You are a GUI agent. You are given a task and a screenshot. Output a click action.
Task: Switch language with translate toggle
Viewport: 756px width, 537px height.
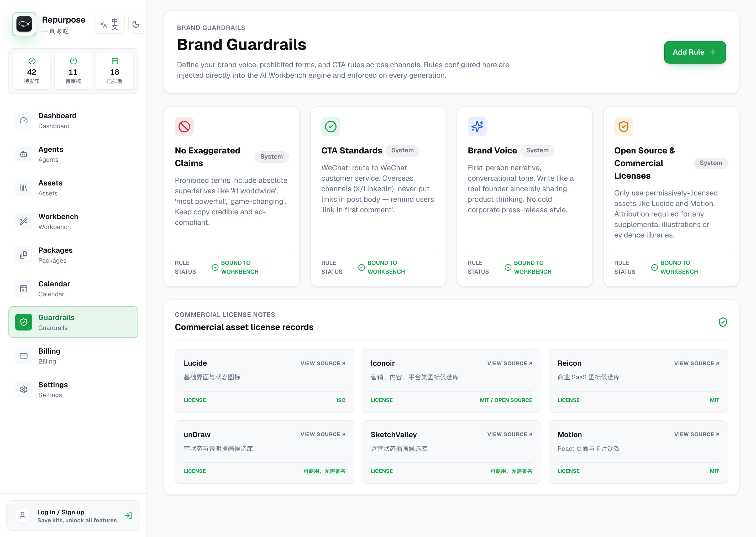(x=109, y=24)
